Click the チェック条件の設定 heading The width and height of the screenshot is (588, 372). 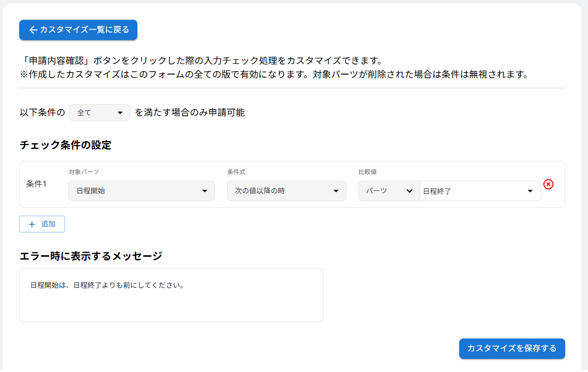[65, 145]
